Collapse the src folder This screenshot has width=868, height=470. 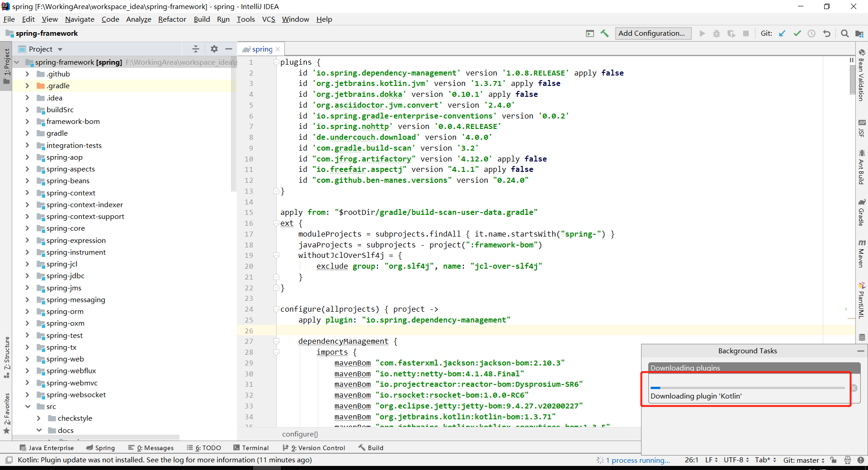28,407
